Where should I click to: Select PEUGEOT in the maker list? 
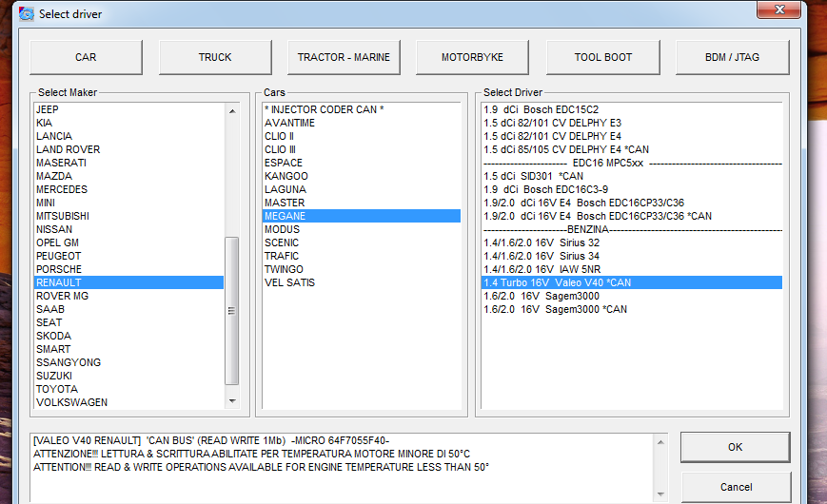tap(59, 256)
